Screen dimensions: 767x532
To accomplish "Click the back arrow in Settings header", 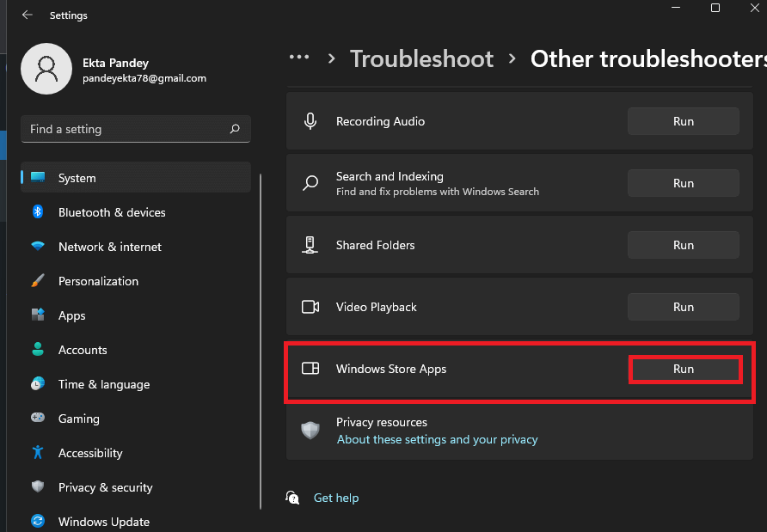I will (x=28, y=15).
